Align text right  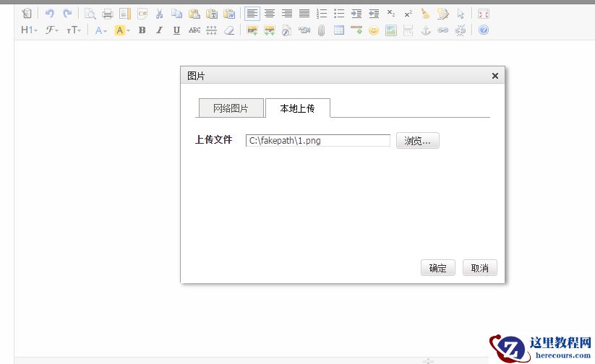click(287, 14)
